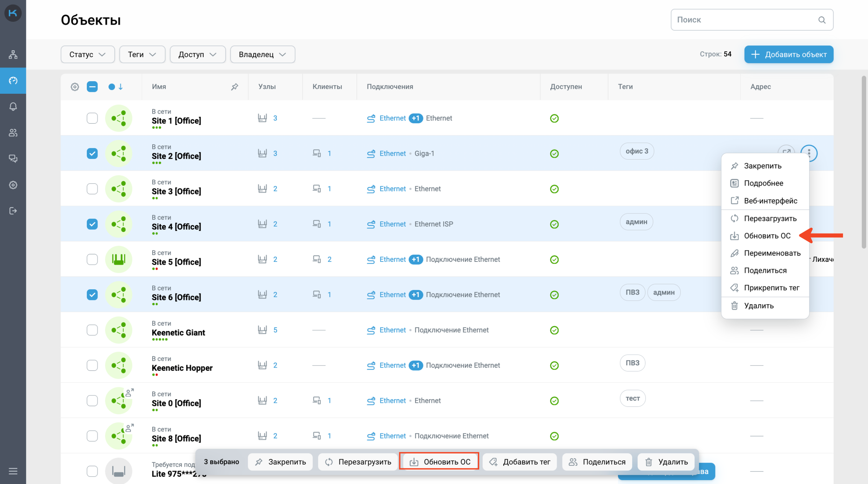Image resolution: width=868 pixels, height=484 pixels.
Task: Open the Теги filter dropdown
Action: [142, 55]
